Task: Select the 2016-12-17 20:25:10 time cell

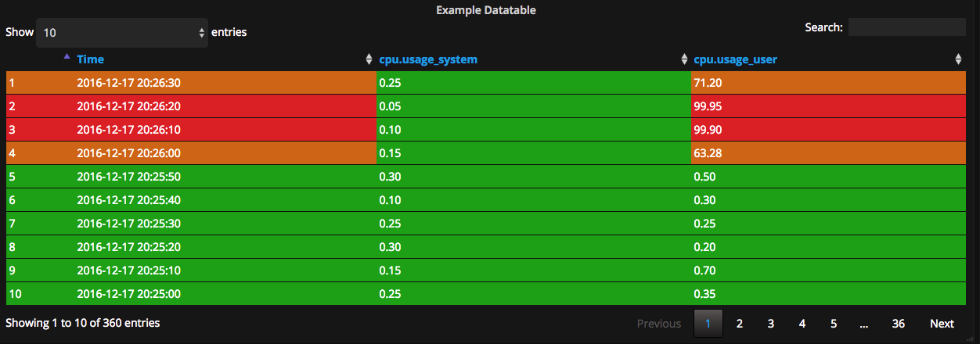Action: (225, 270)
